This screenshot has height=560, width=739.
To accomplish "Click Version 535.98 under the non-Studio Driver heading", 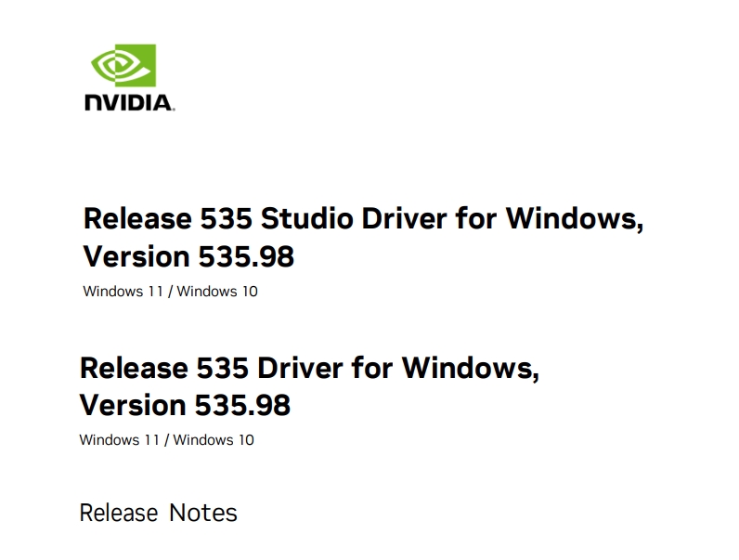I will coord(185,406).
